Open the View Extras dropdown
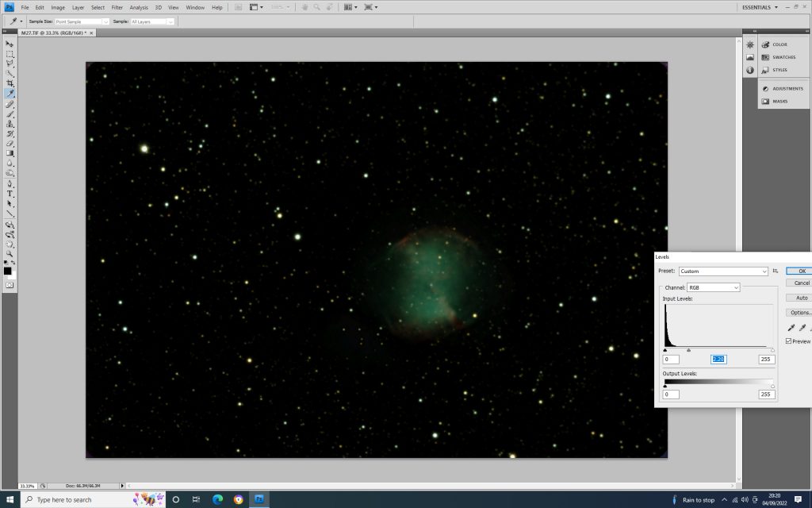Viewport: 812px width, 508px height. point(256,7)
